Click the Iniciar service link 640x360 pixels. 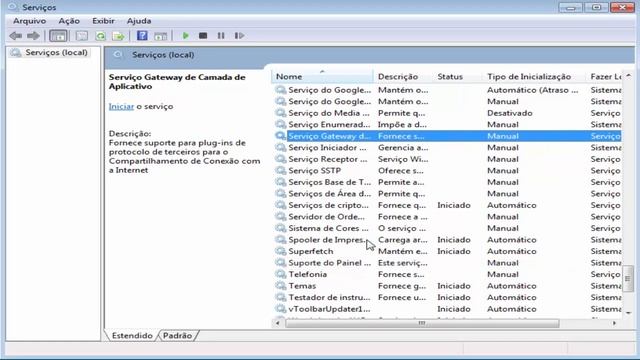click(x=121, y=106)
